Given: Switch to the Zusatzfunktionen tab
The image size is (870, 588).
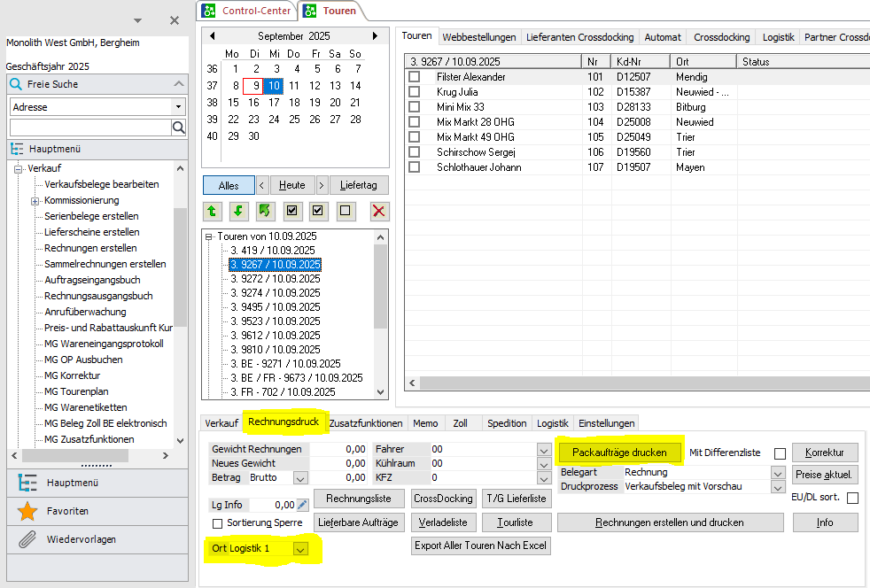Looking at the screenshot, I should pos(367,423).
